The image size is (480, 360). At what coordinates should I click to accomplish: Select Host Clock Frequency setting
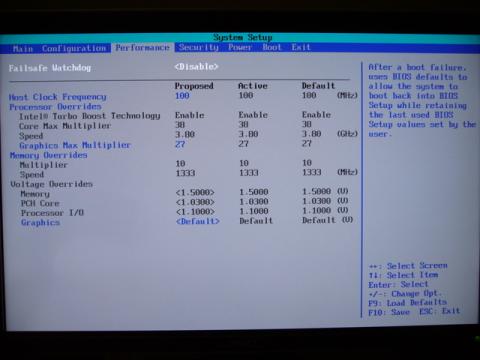point(57,97)
